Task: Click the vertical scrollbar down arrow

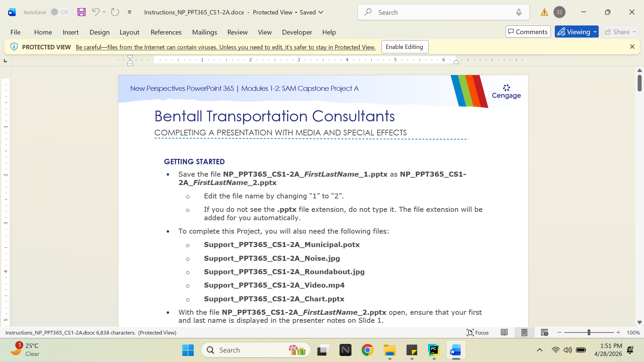Action: pos(639,322)
